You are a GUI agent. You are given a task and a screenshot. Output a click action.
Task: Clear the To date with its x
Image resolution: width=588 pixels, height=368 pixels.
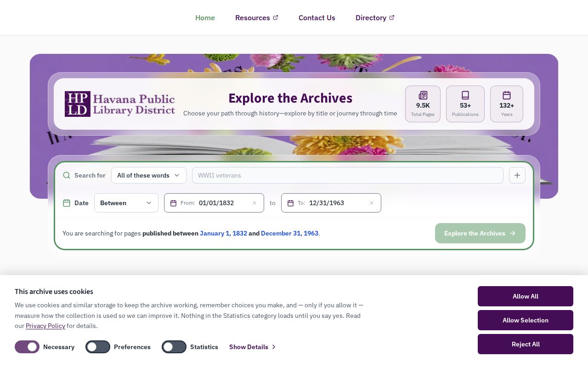tap(372, 203)
